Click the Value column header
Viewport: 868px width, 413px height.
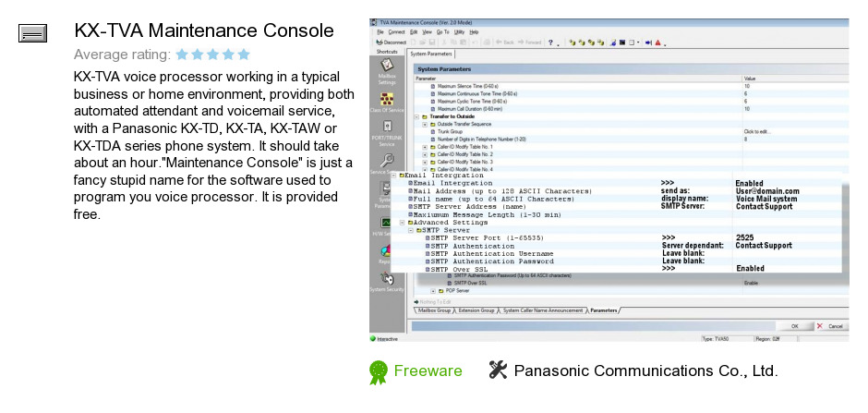[749, 79]
